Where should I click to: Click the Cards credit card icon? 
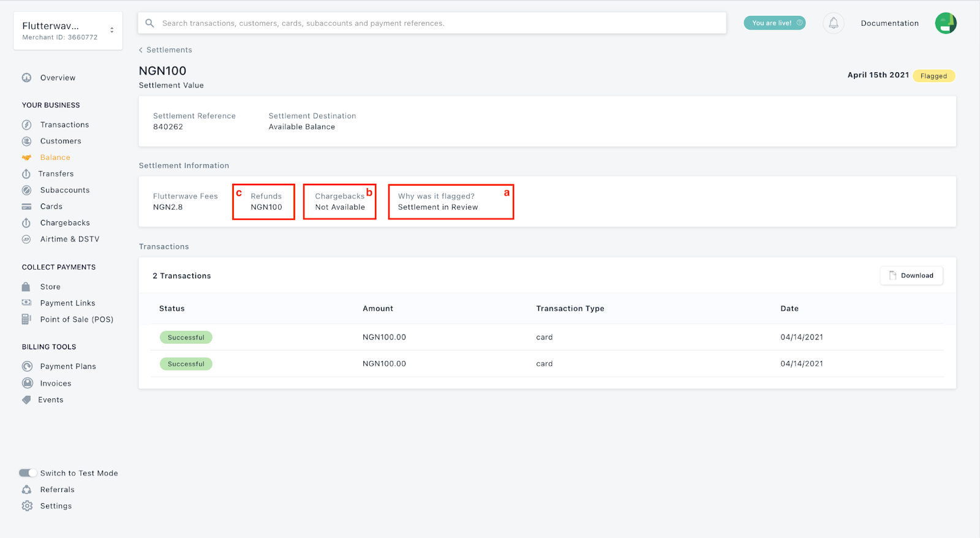pyautogui.click(x=26, y=206)
